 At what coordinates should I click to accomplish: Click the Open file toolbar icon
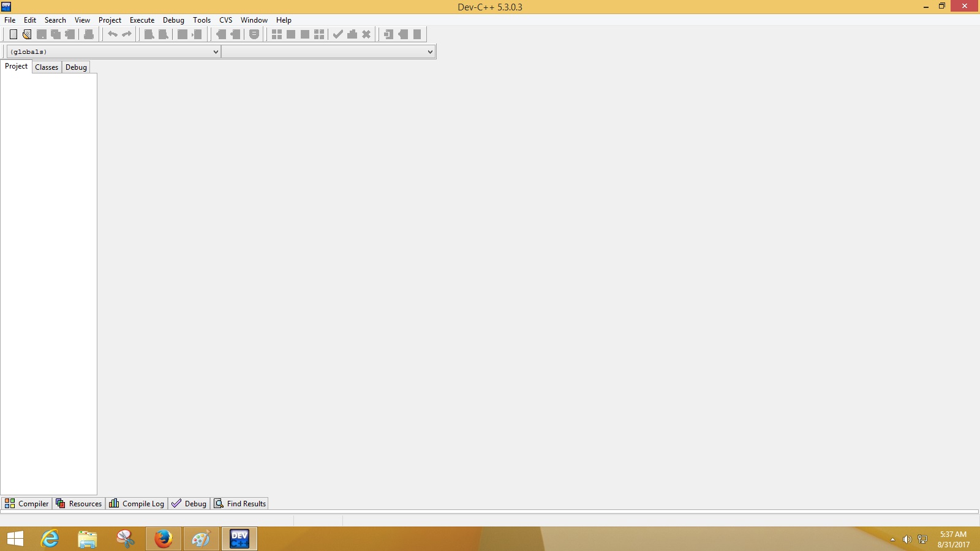pos(27,34)
